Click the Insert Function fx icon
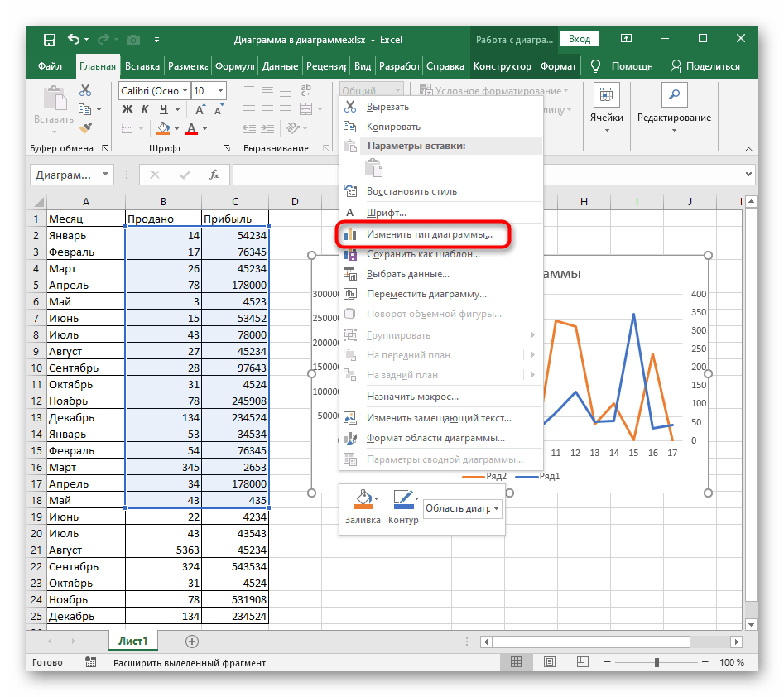 (214, 175)
